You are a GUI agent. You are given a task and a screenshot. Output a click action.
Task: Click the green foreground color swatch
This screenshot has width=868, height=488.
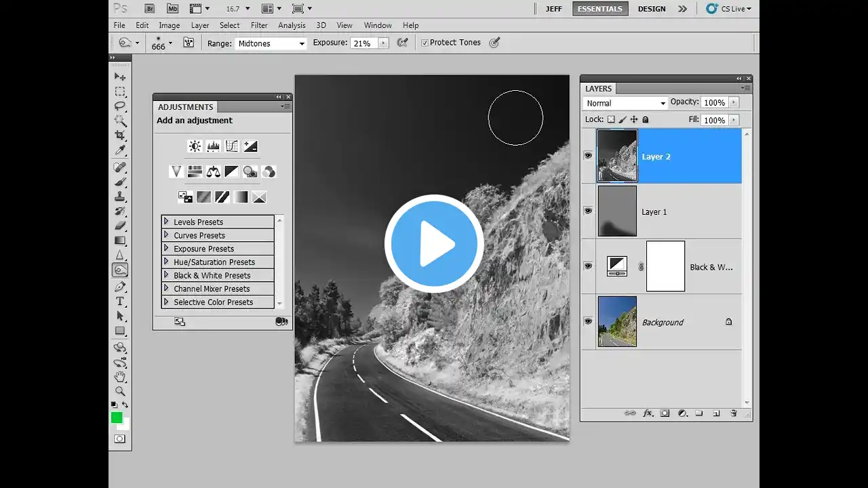click(x=117, y=418)
